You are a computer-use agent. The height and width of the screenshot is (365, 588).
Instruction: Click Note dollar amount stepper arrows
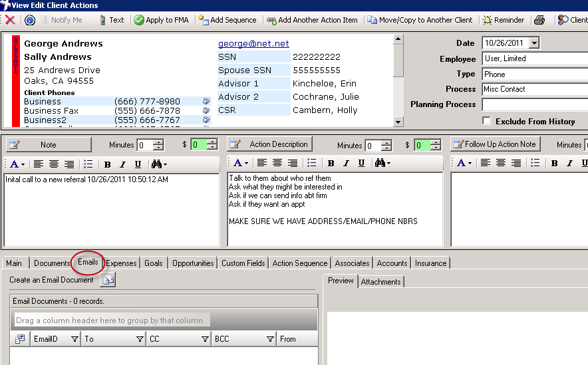click(x=212, y=144)
